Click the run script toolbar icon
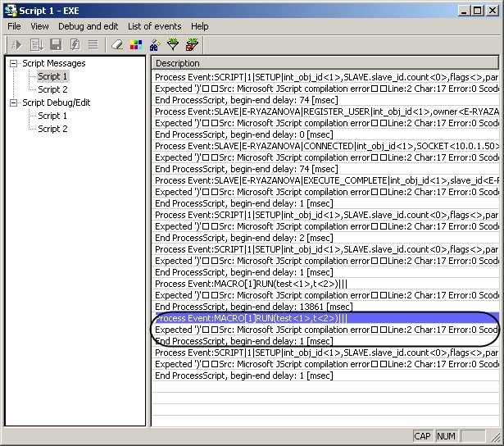This screenshot has width=504, height=446. [16, 44]
